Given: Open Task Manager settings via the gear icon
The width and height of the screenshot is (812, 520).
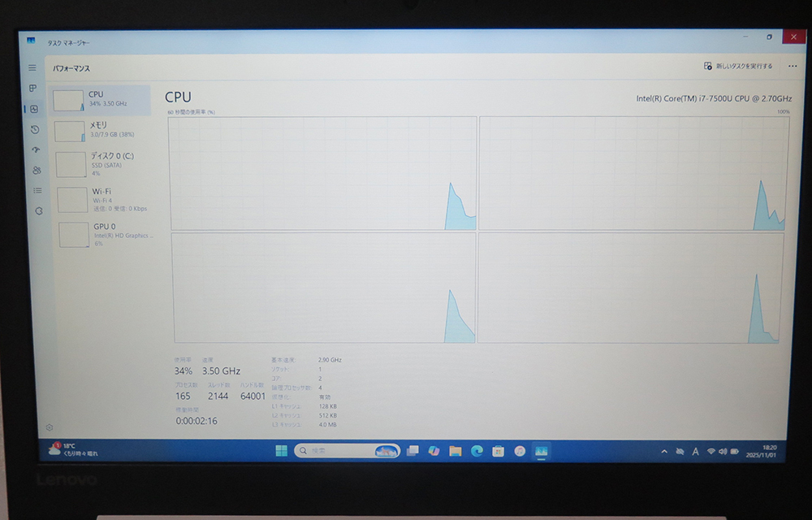Looking at the screenshot, I should pyautogui.click(x=49, y=427).
